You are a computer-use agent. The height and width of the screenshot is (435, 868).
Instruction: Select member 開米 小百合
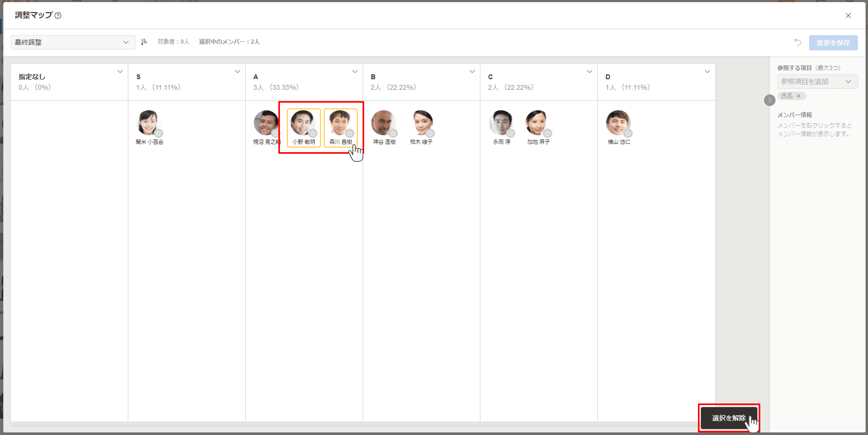pyautogui.click(x=149, y=127)
